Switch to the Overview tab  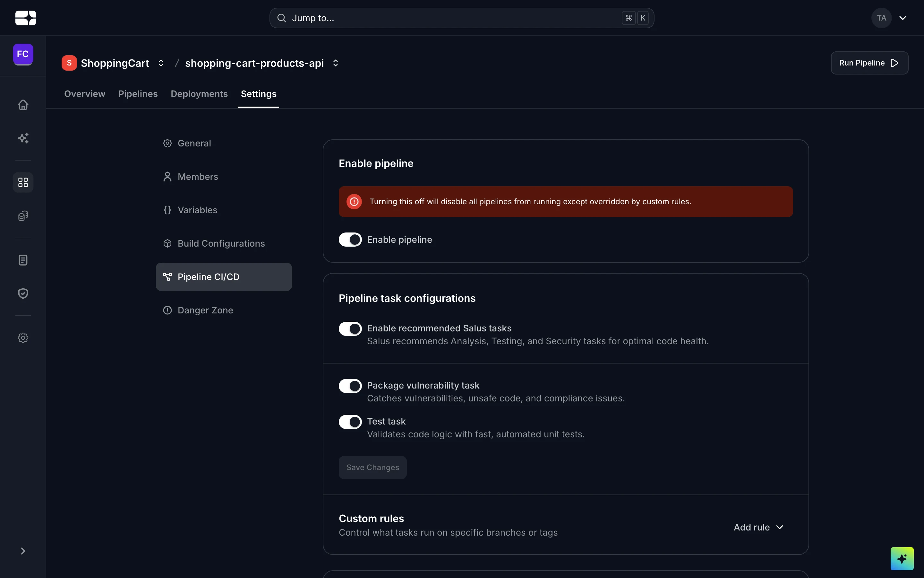pos(85,94)
